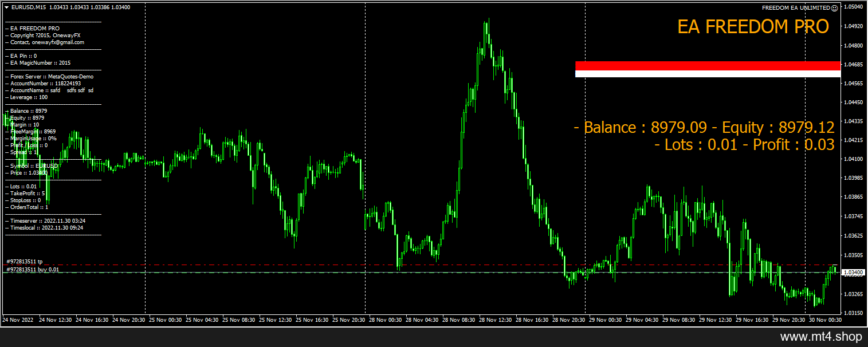Click the AccountName :: safd line

click(x=49, y=90)
